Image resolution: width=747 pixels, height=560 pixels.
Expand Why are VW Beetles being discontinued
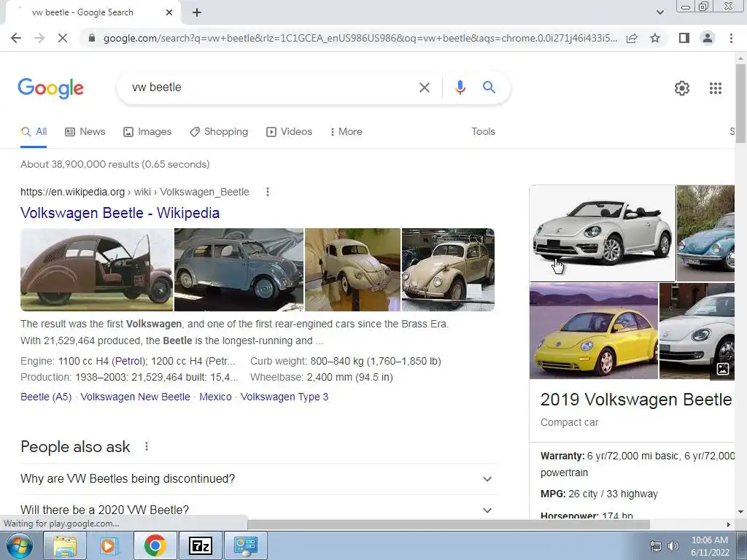258,479
